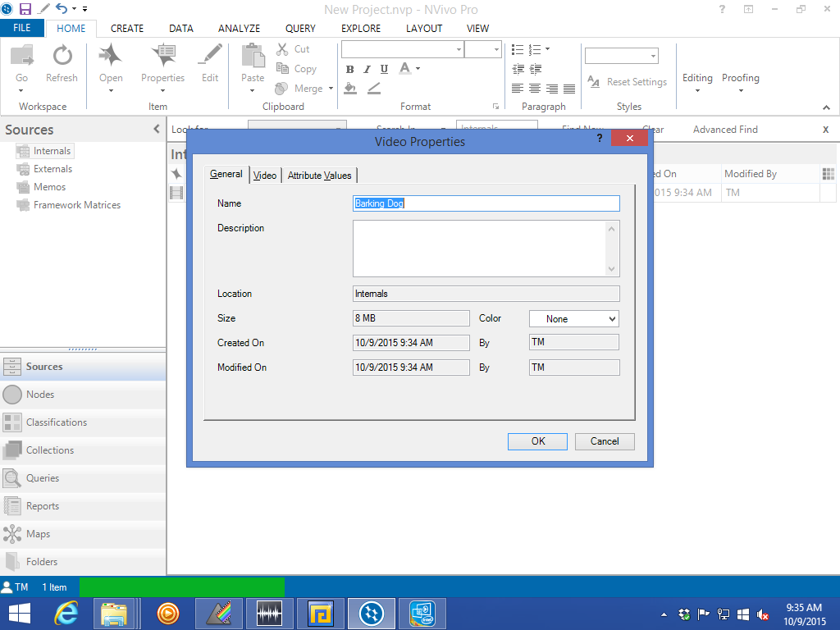Open the Nodes navigation section

[40, 395]
